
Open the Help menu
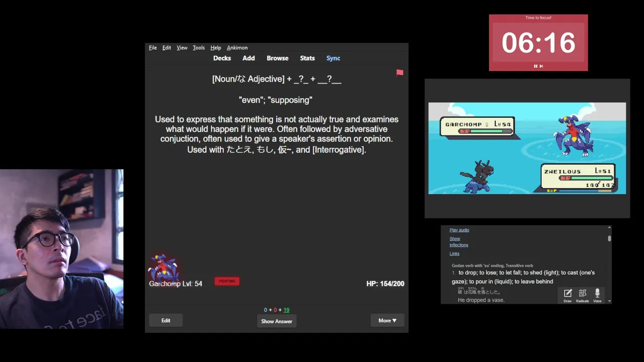tap(216, 48)
